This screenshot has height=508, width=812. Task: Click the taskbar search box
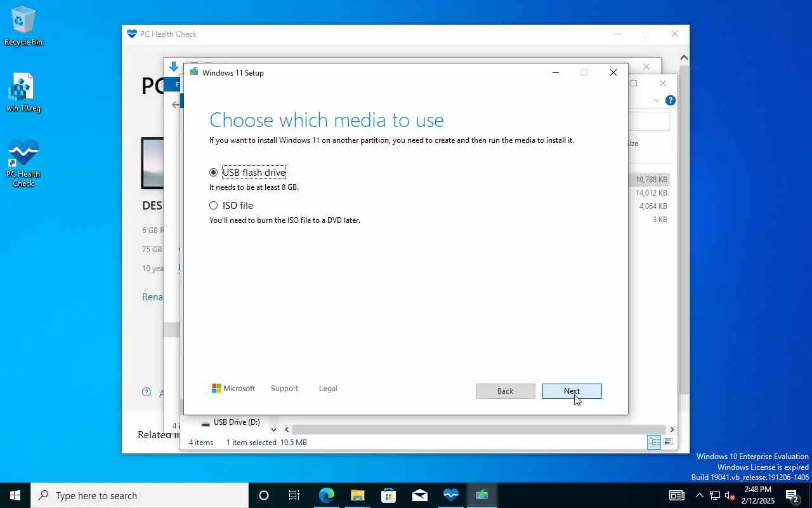[140, 495]
